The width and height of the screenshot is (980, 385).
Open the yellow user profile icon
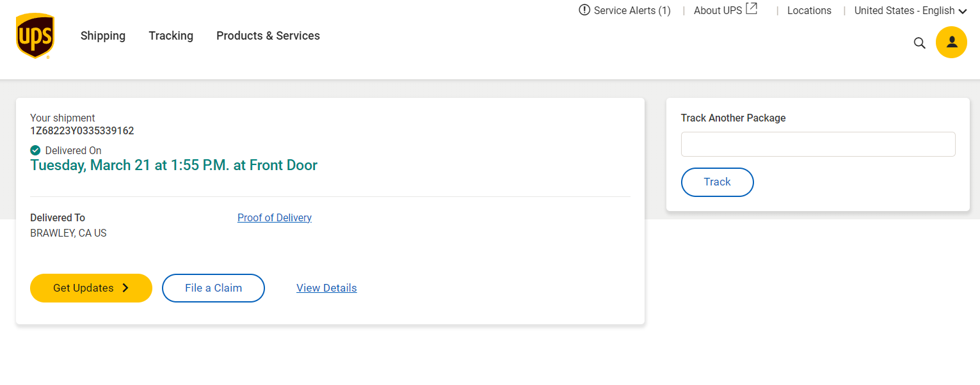pyautogui.click(x=951, y=42)
